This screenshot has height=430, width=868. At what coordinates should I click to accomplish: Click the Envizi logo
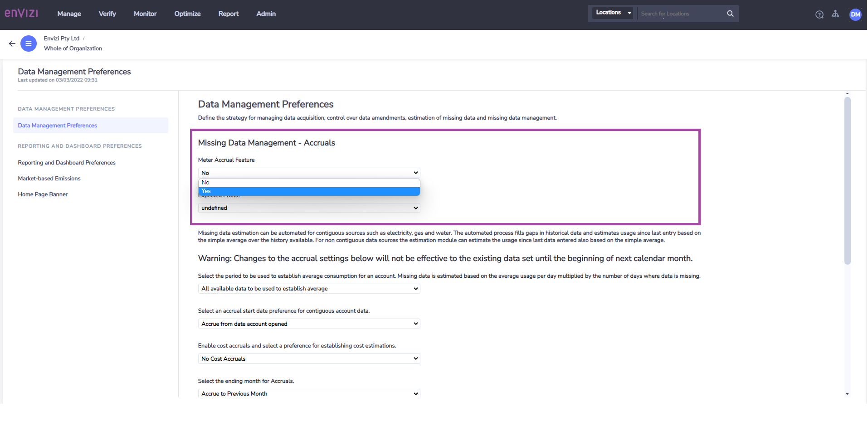coord(21,14)
